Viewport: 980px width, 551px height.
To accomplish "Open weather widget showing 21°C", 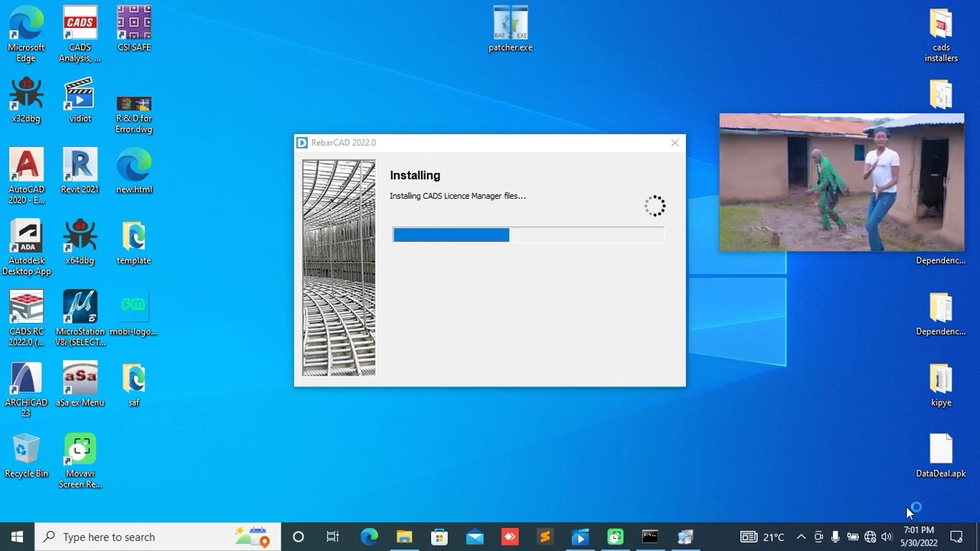I will [x=763, y=536].
